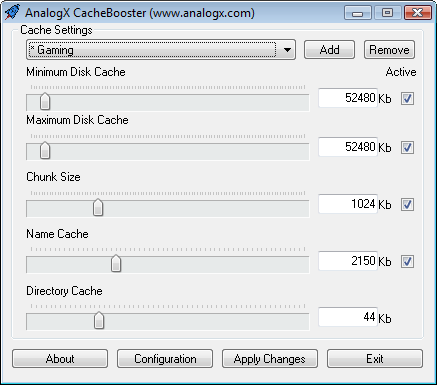Click the Directory Cache label

[x=64, y=291]
